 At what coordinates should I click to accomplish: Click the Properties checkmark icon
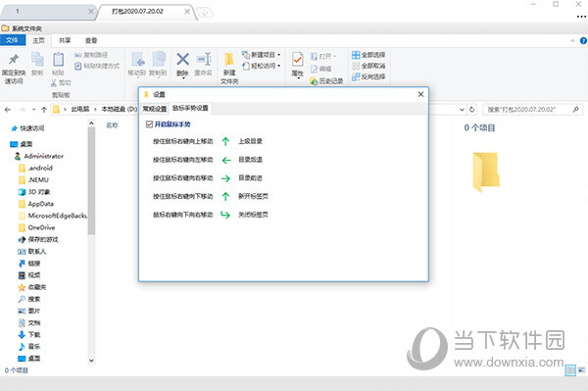(x=298, y=60)
